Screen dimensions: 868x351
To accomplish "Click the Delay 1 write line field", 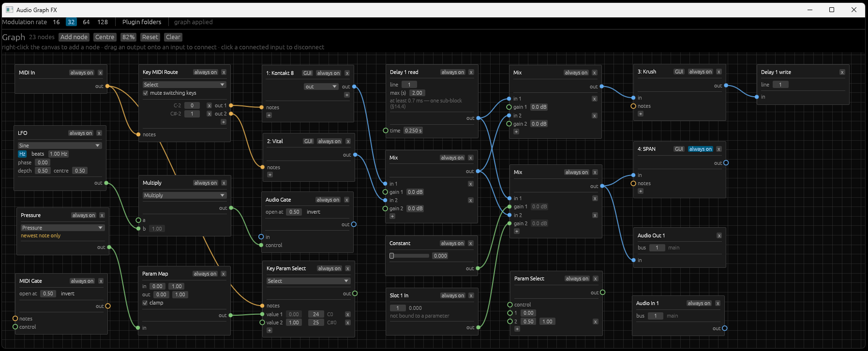I will click(x=780, y=85).
